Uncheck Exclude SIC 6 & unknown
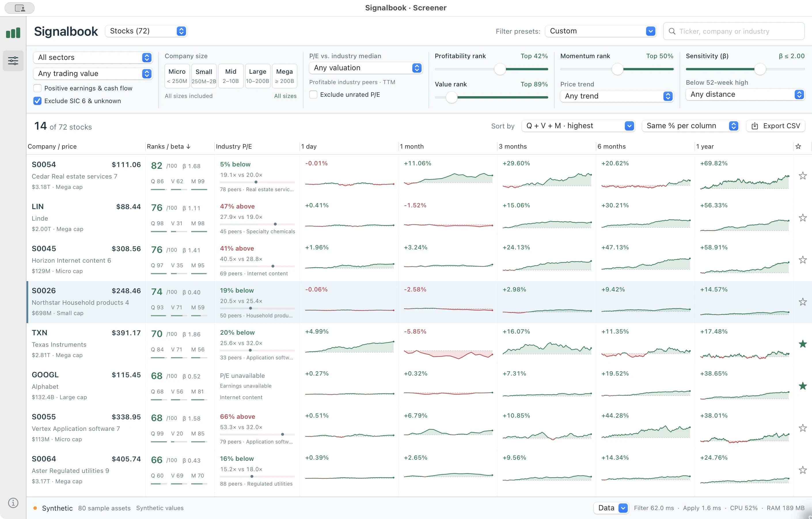 pos(37,101)
